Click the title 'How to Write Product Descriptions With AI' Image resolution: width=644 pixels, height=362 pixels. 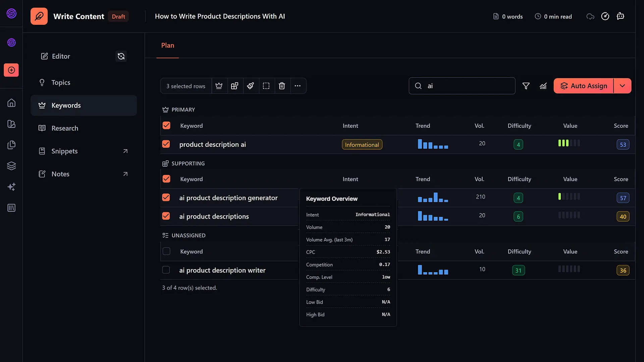(220, 16)
